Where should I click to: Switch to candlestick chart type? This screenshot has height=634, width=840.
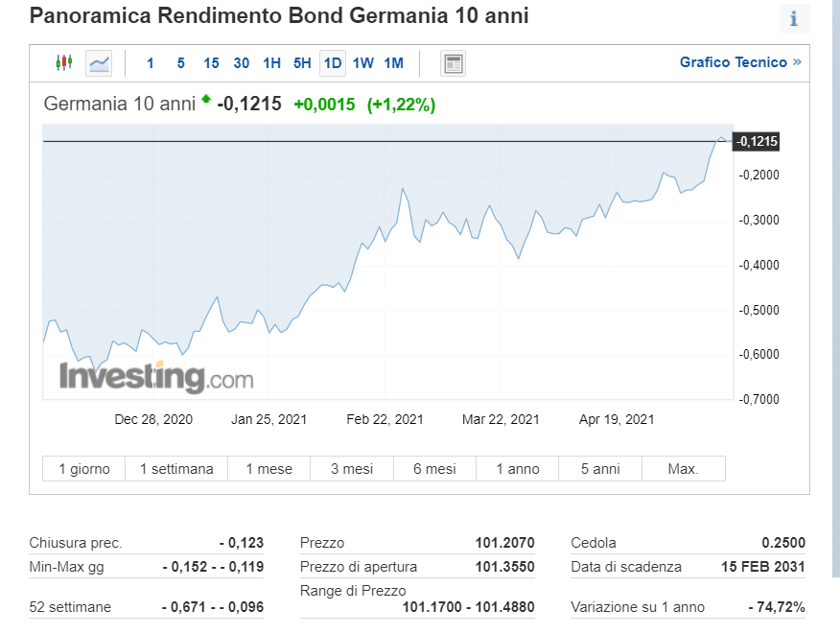click(x=64, y=63)
